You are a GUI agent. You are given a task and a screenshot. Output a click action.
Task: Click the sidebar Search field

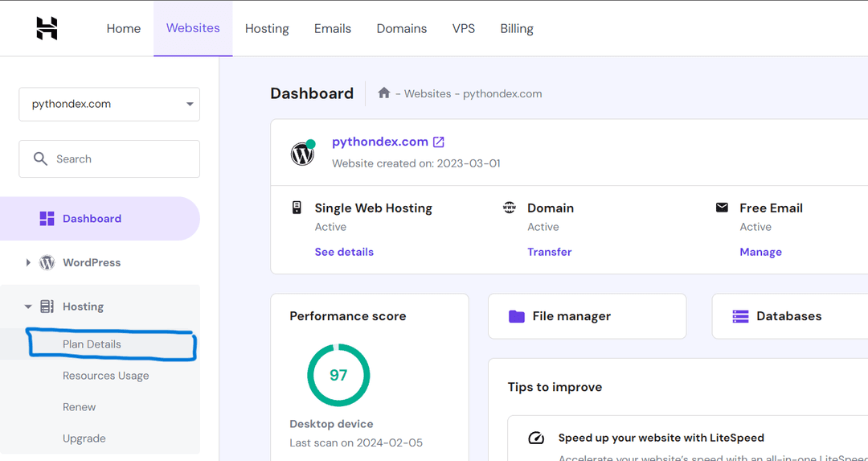pyautogui.click(x=109, y=159)
